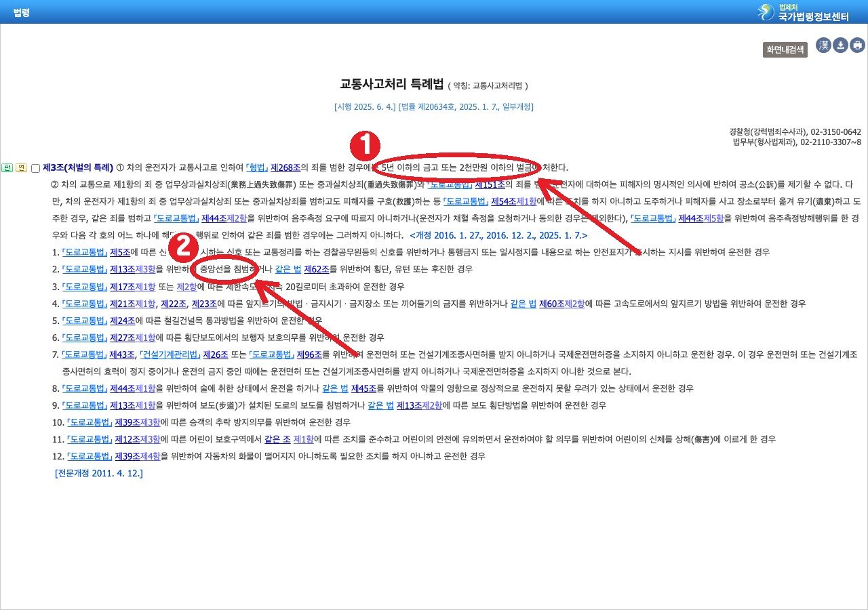Open the 제39조제3항 link in item 10
Image resolution: width=868 pixels, height=610 pixels.
pos(136,422)
